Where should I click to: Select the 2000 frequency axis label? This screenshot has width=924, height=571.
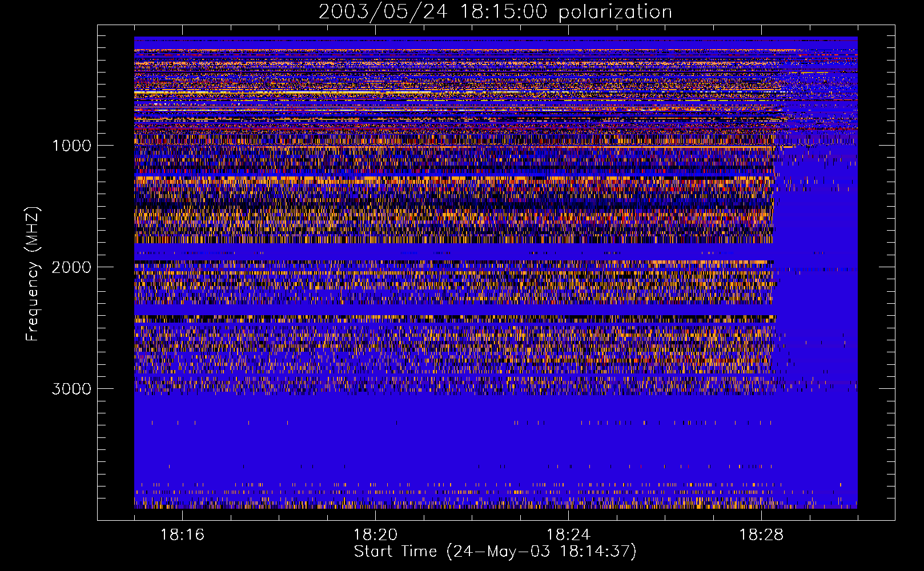tap(71, 267)
